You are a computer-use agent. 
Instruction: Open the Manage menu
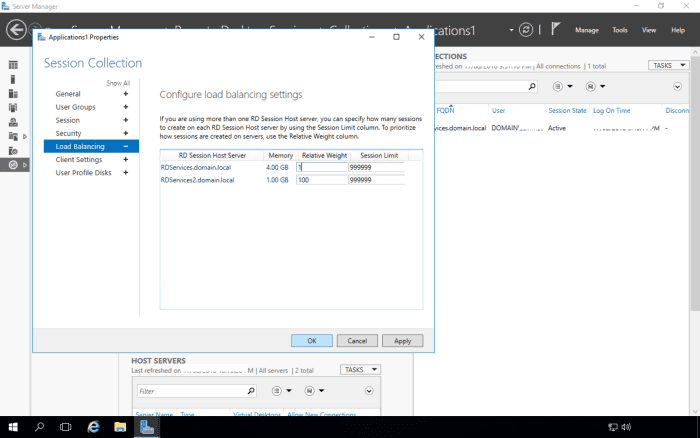(x=587, y=30)
